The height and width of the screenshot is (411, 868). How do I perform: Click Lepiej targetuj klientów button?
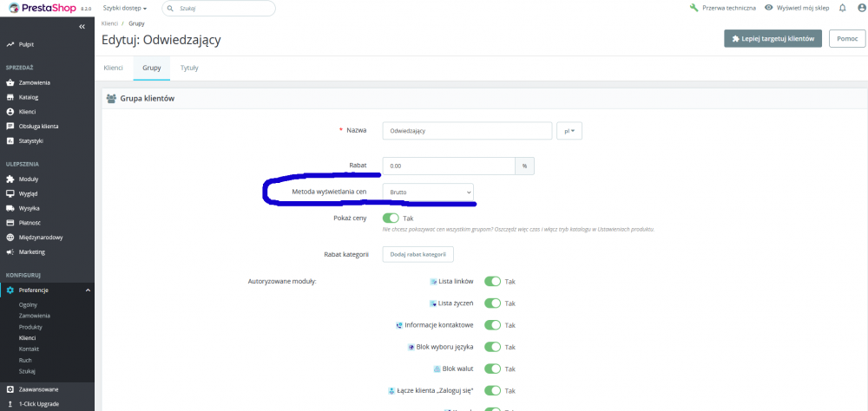pos(773,39)
